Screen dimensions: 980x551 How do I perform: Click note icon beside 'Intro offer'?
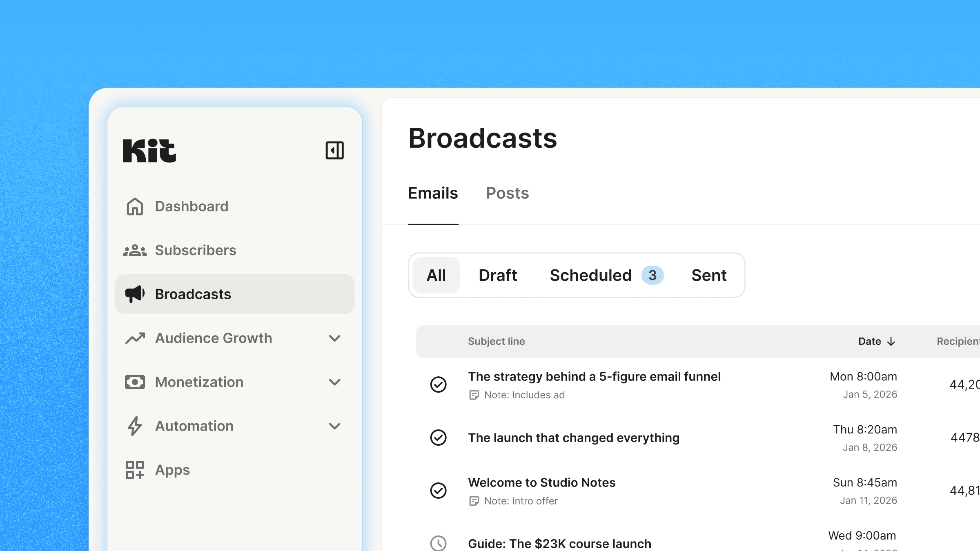[474, 501]
